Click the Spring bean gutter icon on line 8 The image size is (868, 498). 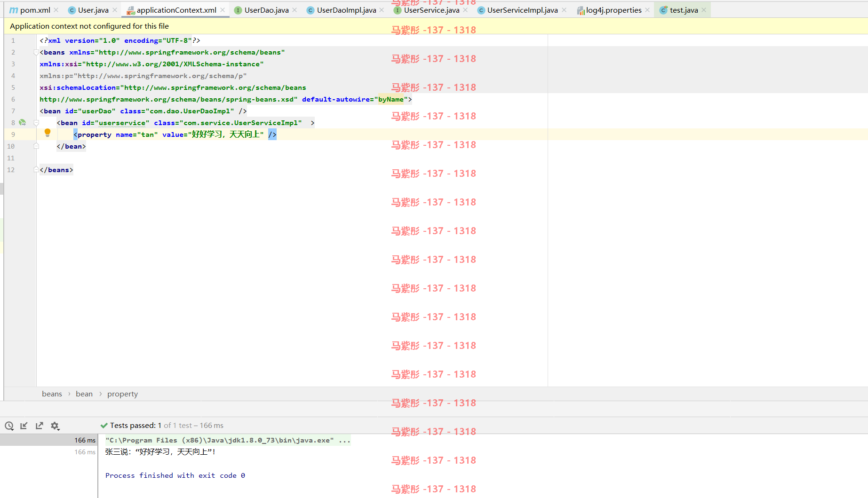pyautogui.click(x=22, y=122)
